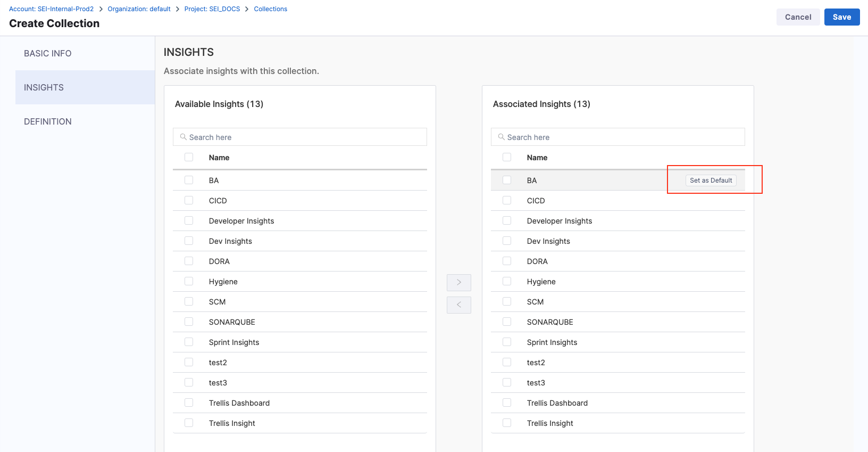Toggle select-all checkbox in Associated Insights header
Screen dimensions: 868x452
pyautogui.click(x=507, y=157)
